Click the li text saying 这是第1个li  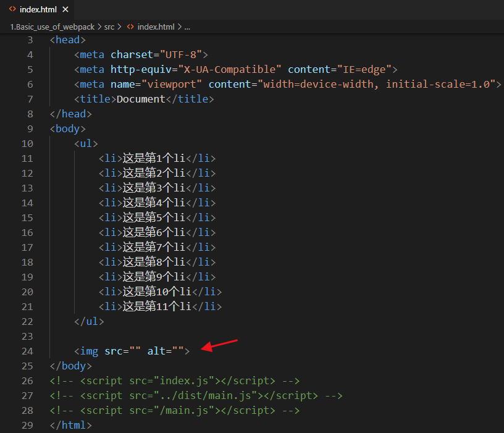(x=154, y=158)
